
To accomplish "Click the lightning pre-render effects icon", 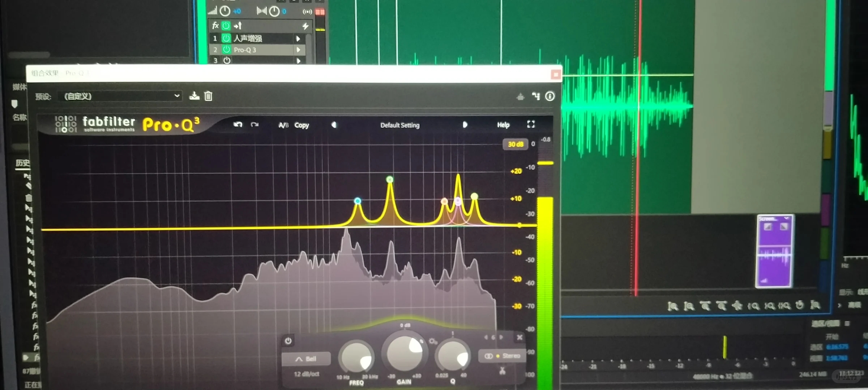I will tap(305, 26).
